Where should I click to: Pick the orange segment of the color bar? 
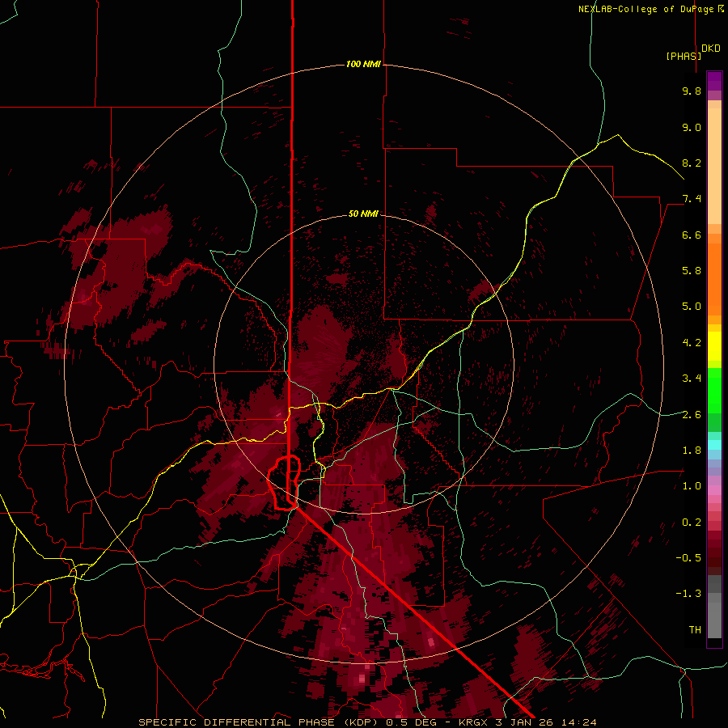point(714,278)
